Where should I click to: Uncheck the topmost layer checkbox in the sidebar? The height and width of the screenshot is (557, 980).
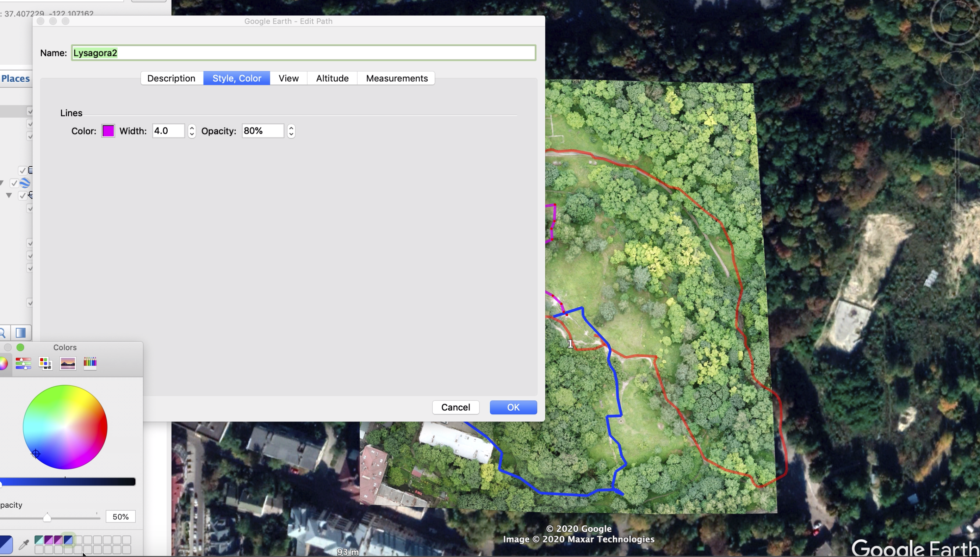click(30, 111)
